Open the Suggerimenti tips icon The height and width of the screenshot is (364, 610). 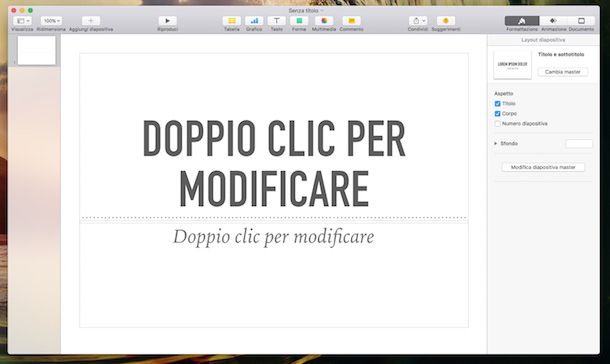pos(446,21)
